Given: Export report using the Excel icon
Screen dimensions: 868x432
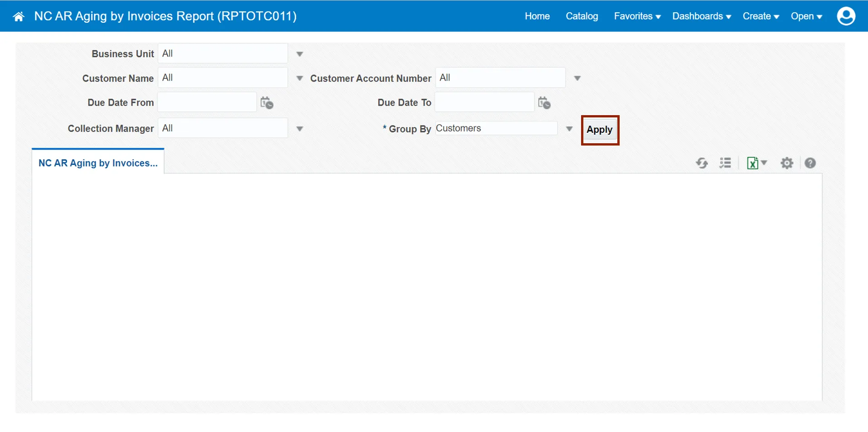Looking at the screenshot, I should click(753, 163).
